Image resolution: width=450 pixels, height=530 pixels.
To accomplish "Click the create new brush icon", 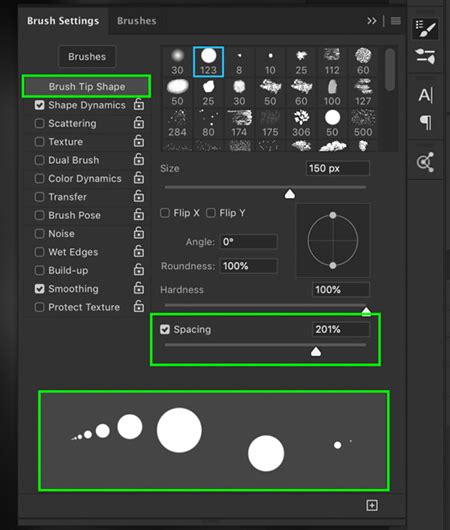I will (x=372, y=505).
